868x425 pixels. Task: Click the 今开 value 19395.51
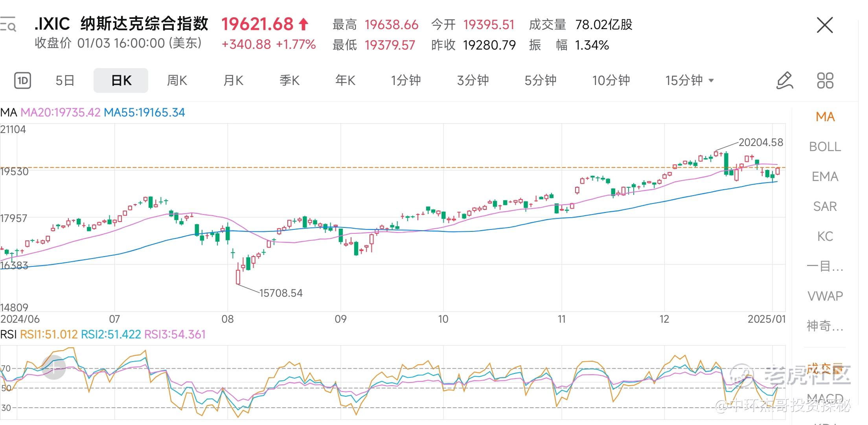tap(489, 25)
